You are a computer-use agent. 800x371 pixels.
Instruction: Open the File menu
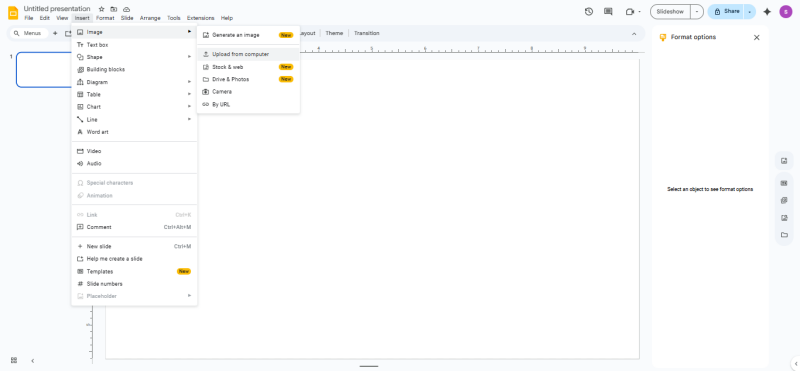[29, 18]
